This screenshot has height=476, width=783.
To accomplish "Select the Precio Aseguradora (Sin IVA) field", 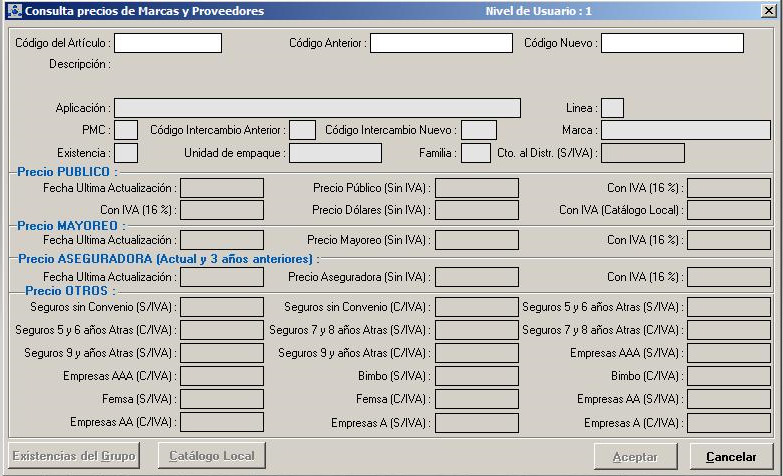I will tap(476, 277).
